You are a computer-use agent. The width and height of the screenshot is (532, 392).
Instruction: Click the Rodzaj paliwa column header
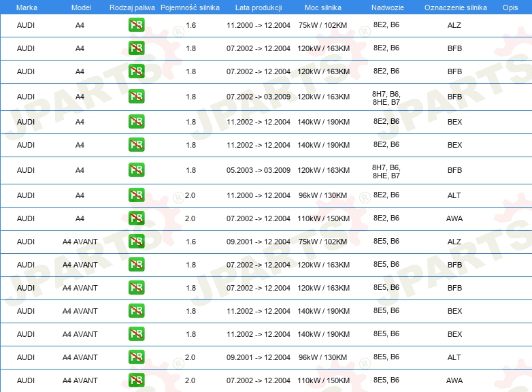pyautogui.click(x=132, y=7)
